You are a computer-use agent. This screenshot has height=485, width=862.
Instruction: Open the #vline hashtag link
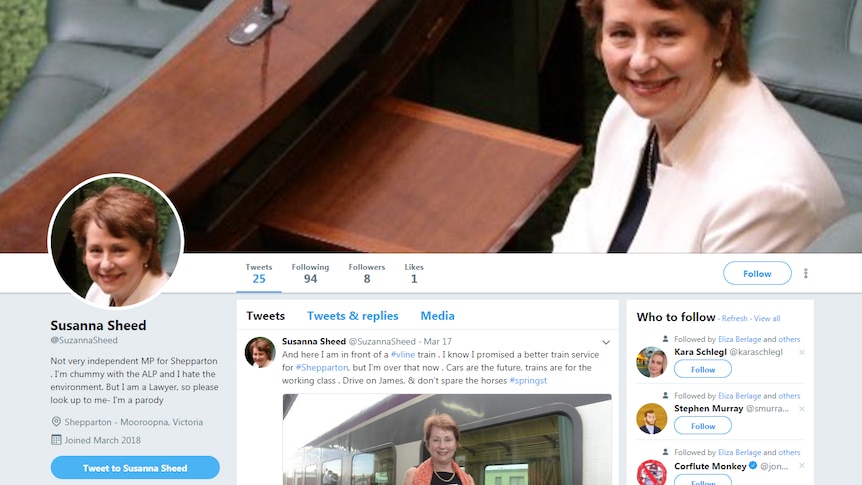402,355
